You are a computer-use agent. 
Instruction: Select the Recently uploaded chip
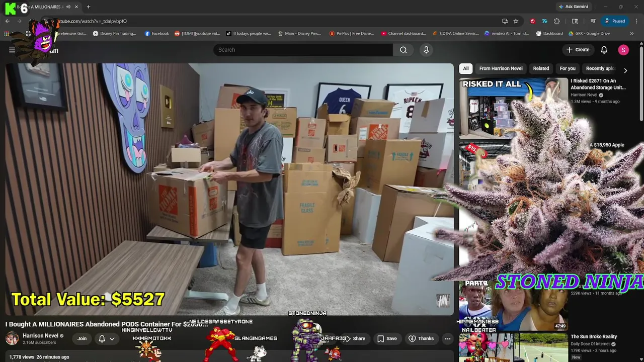[x=600, y=68]
